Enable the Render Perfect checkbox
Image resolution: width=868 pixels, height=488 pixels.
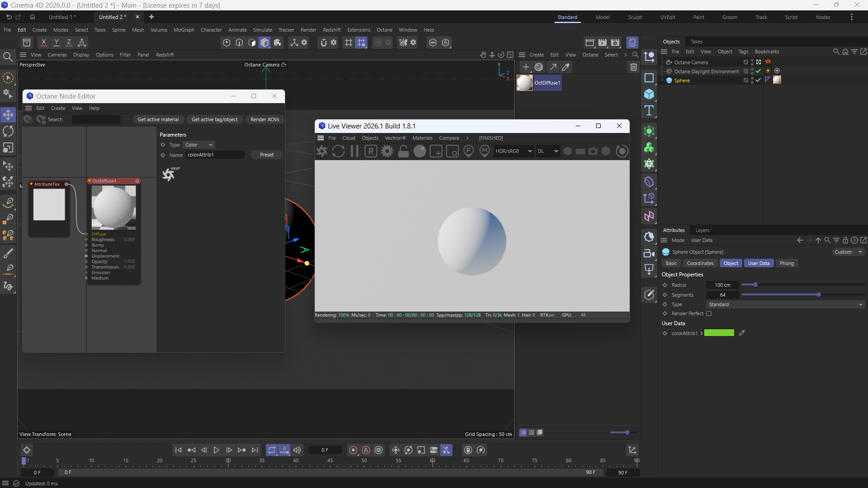(x=709, y=313)
